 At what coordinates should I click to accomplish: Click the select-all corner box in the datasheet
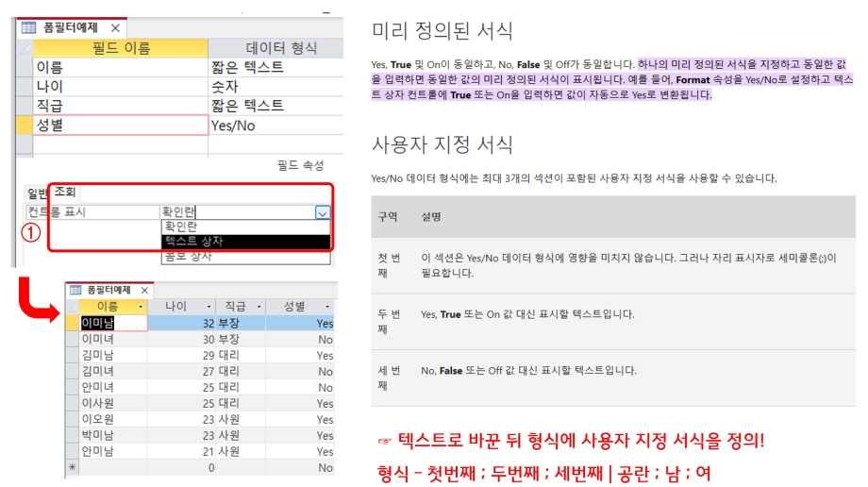(x=72, y=307)
